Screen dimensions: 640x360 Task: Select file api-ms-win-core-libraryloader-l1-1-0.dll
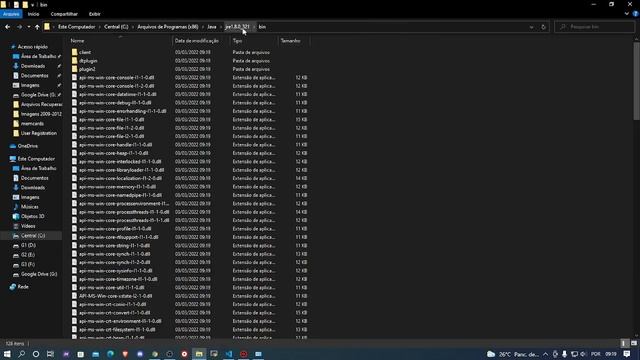point(122,170)
